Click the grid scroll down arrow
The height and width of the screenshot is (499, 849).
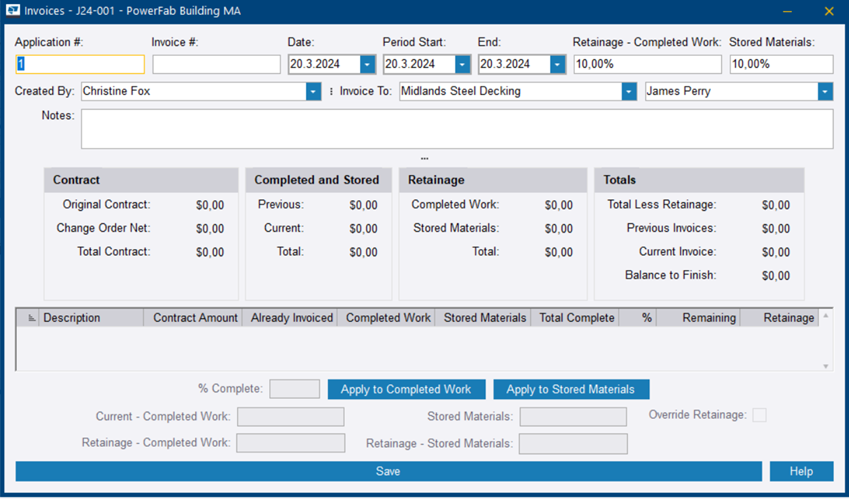[825, 366]
